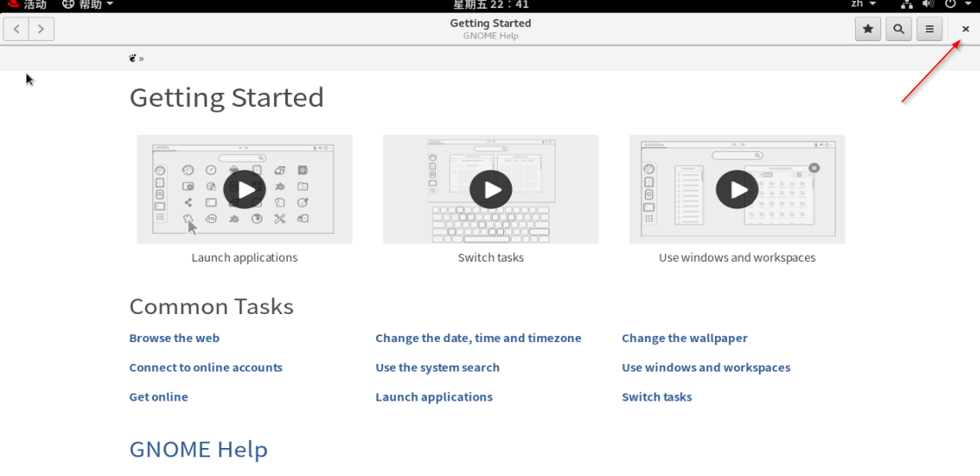Open Connect to online accounts link
This screenshot has width=980, height=476.
[206, 367]
